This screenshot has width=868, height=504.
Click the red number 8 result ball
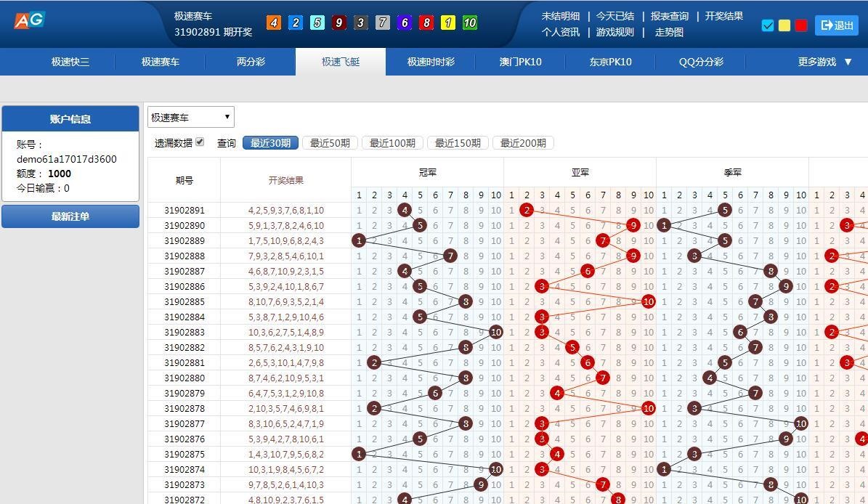pos(426,23)
